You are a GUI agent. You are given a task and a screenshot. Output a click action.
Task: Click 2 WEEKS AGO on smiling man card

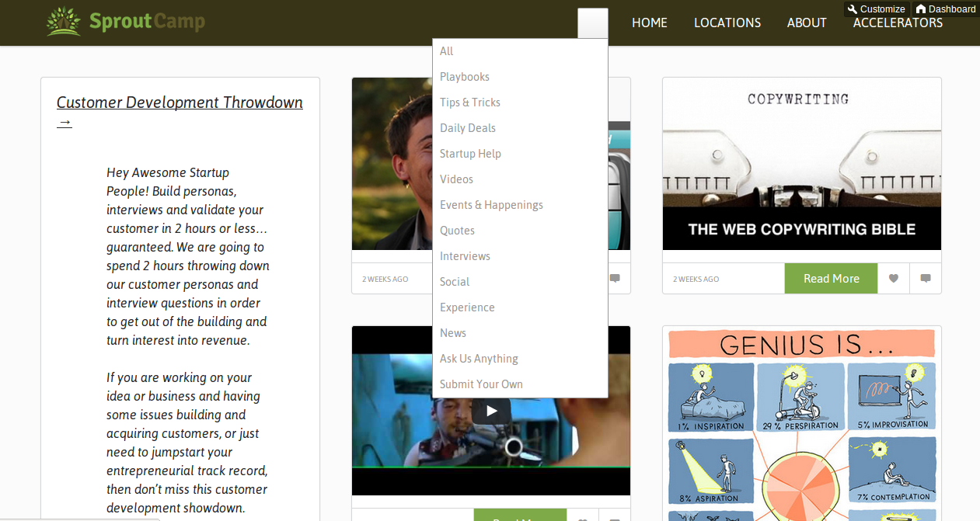click(x=385, y=279)
